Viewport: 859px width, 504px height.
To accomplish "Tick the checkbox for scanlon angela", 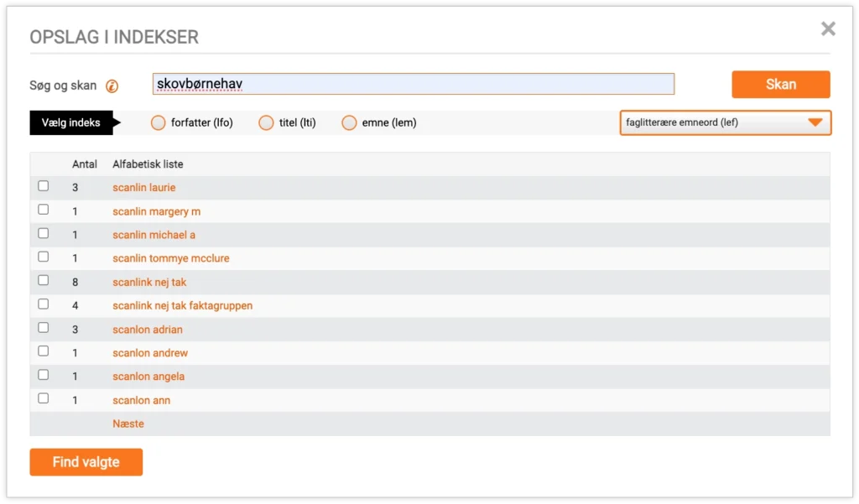I will [44, 376].
